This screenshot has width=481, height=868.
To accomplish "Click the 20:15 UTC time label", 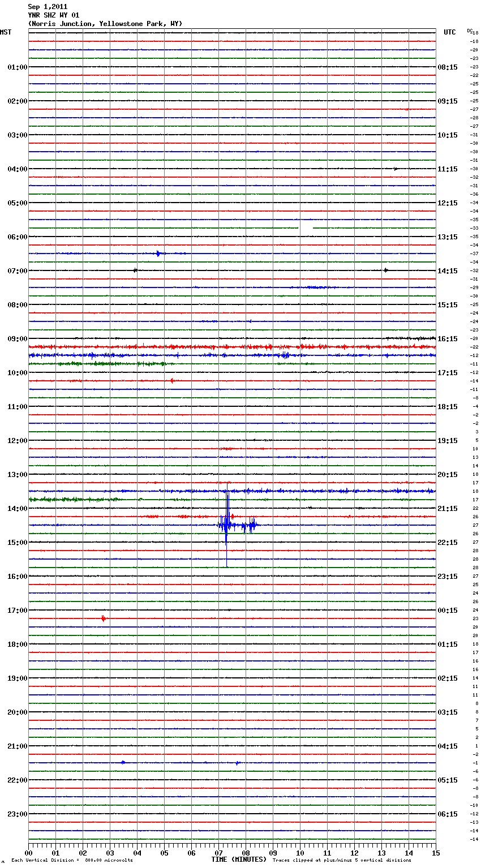I will click(x=448, y=475).
